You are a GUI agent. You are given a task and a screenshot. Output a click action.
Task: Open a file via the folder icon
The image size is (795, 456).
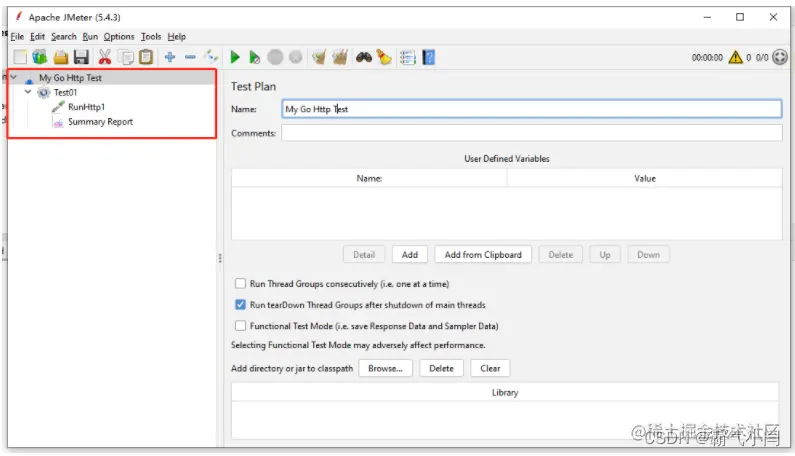coord(61,57)
